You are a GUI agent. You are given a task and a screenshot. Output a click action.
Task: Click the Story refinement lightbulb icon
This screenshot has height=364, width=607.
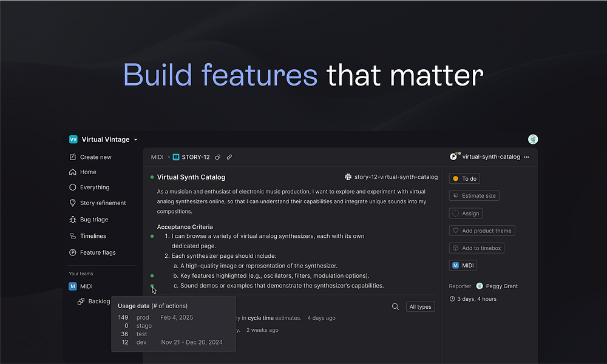[x=72, y=203]
